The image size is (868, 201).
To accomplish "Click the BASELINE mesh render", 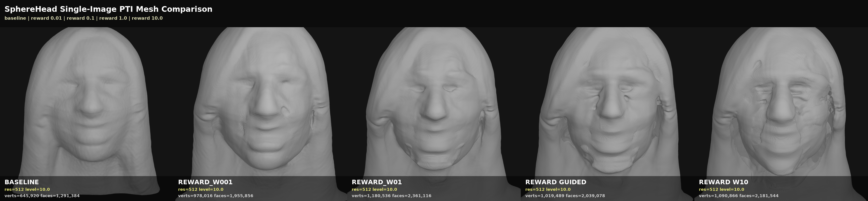I will coord(87,114).
